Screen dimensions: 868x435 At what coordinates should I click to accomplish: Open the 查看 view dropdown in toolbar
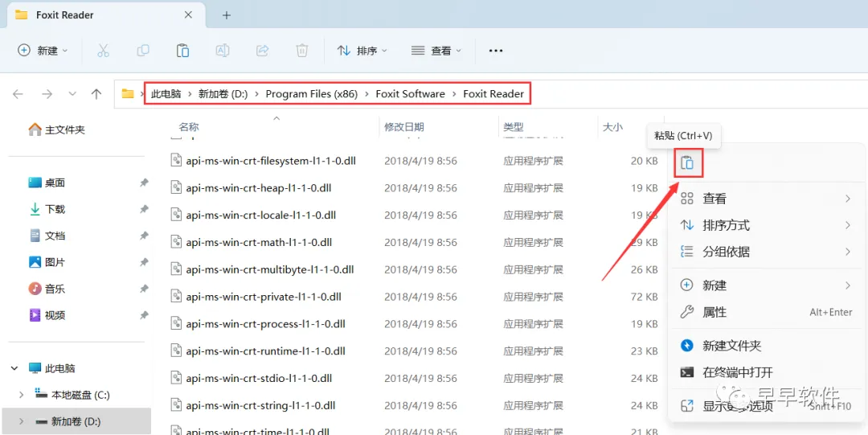pyautogui.click(x=436, y=51)
